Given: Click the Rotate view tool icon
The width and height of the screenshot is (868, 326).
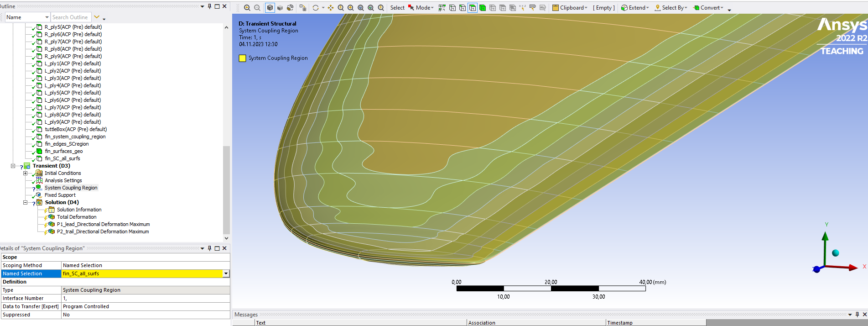Looking at the screenshot, I should coord(315,8).
